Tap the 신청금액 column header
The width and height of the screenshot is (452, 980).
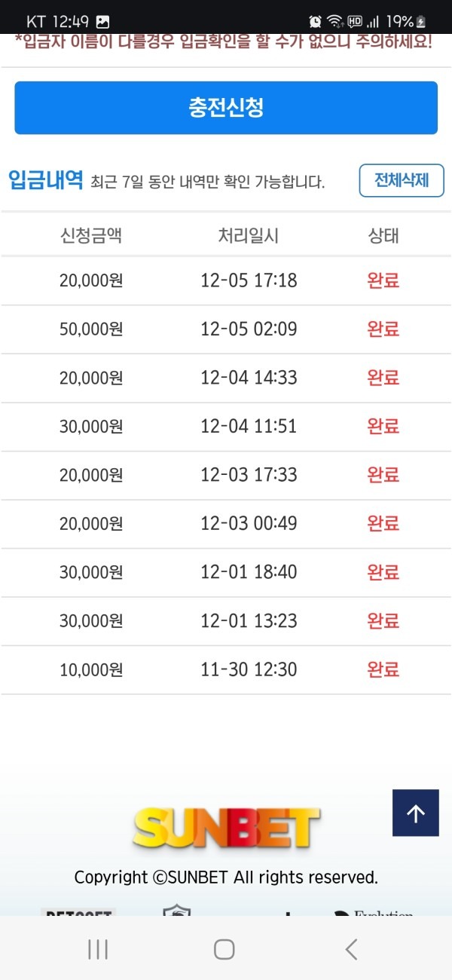click(x=90, y=234)
